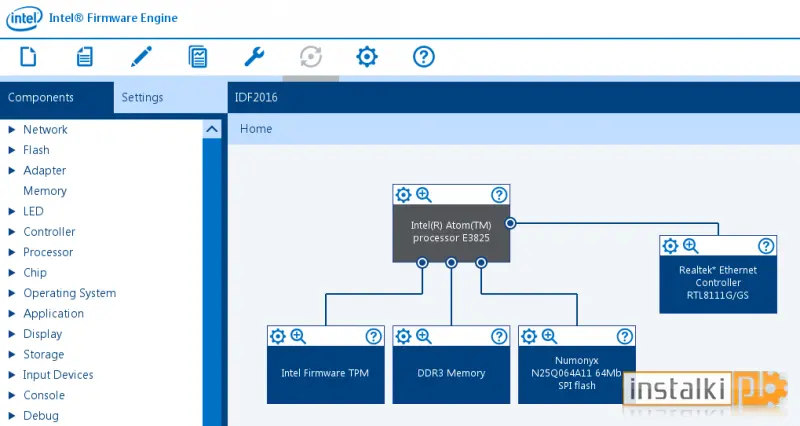800x426 pixels.
Task: Open help for Numonyx SPI flash block
Action: pos(624,336)
